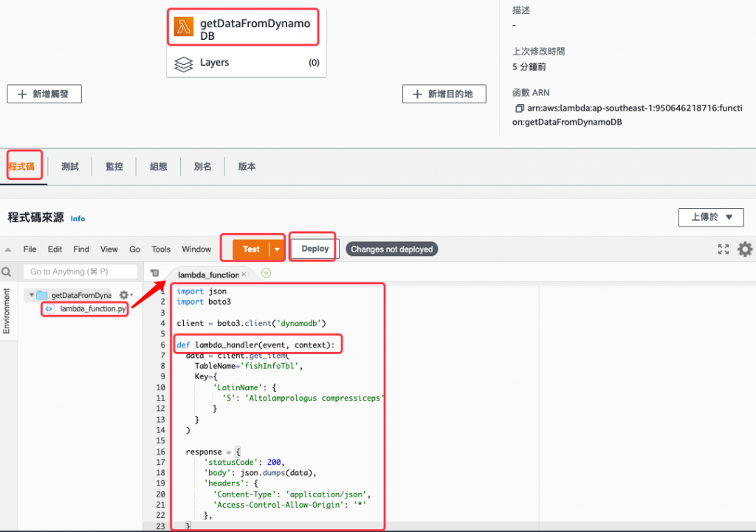Open the Find menu

[81, 249]
